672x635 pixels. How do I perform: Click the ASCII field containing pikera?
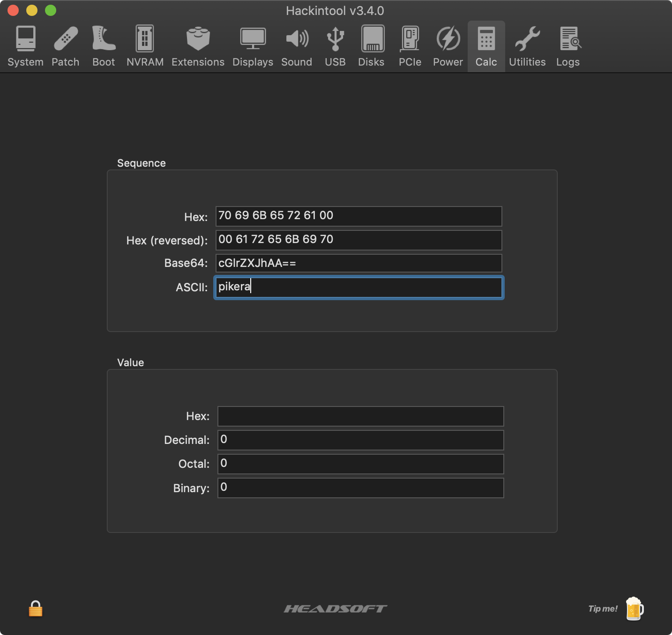(359, 288)
